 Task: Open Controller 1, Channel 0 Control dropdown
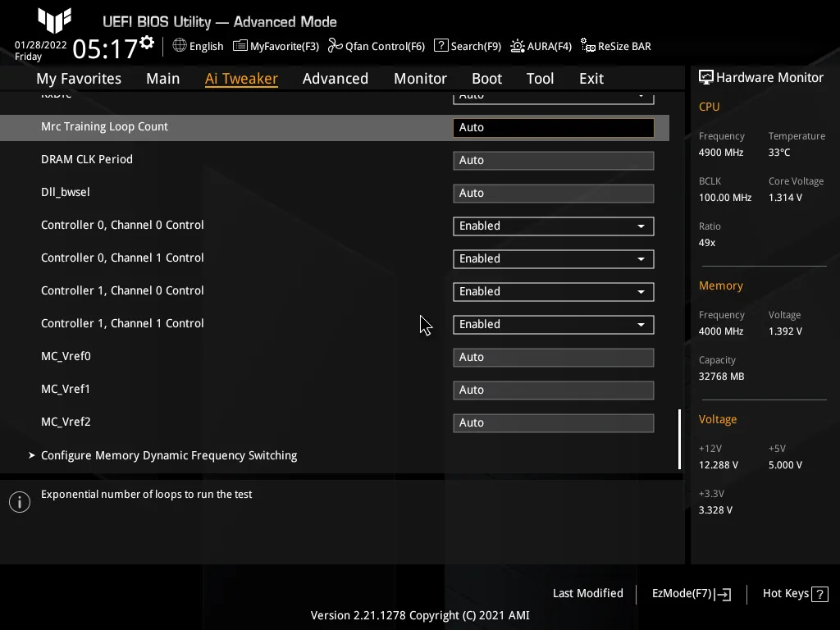[554, 291]
